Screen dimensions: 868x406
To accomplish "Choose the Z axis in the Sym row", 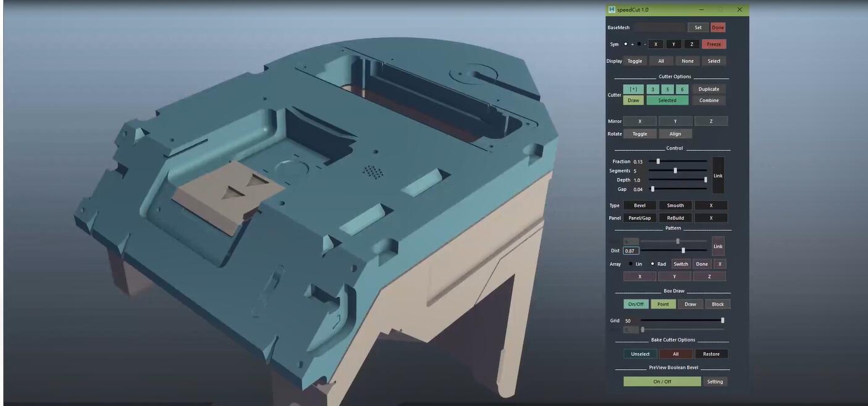I will pos(692,44).
